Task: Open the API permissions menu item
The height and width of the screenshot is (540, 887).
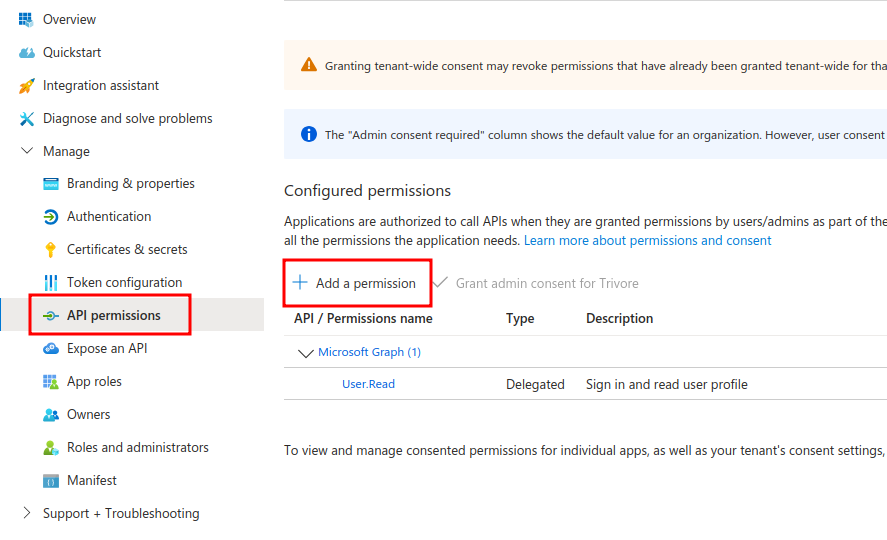Action: click(113, 315)
